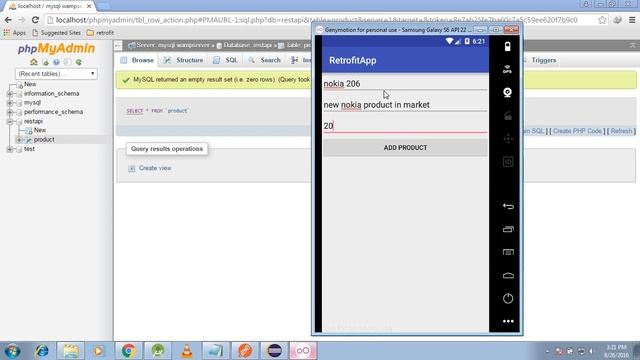Click the Create PHP Code link

coord(578,131)
